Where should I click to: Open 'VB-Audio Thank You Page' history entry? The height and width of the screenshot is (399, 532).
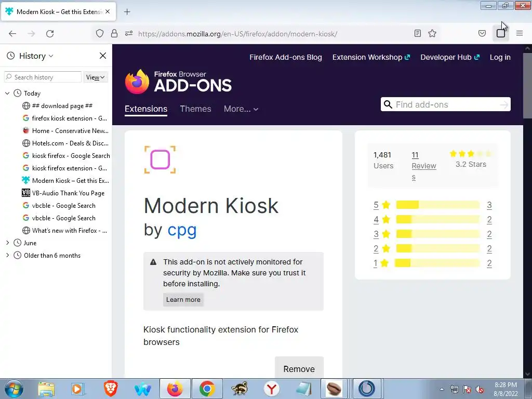click(63, 193)
